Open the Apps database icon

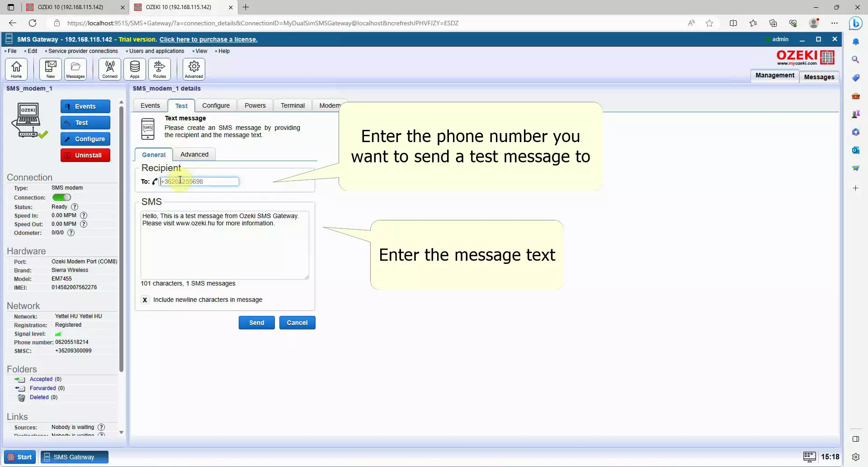135,69
